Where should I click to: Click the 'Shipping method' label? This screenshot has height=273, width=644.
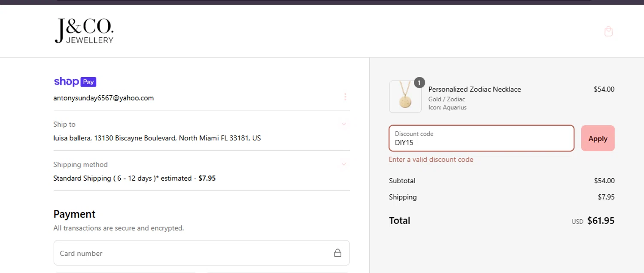click(80, 164)
